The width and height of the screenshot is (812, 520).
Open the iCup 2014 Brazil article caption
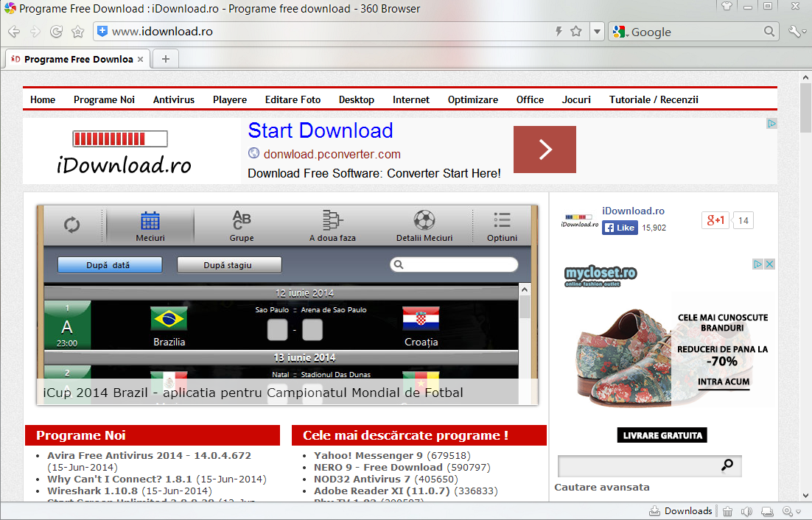[253, 393]
